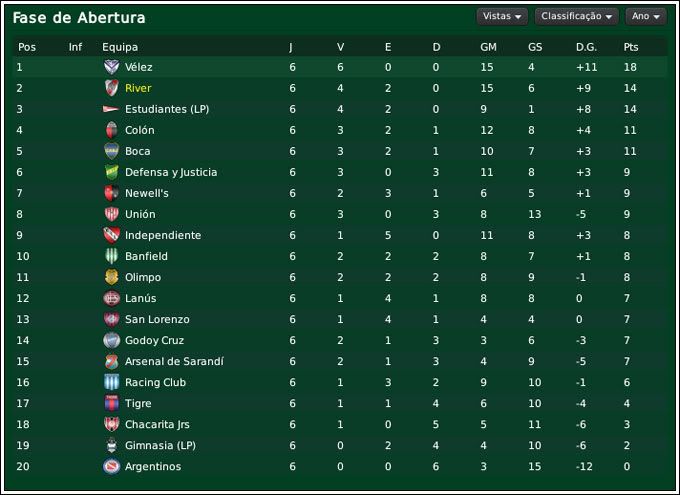
Task: Click the Boca club crest icon
Action: [x=111, y=151]
